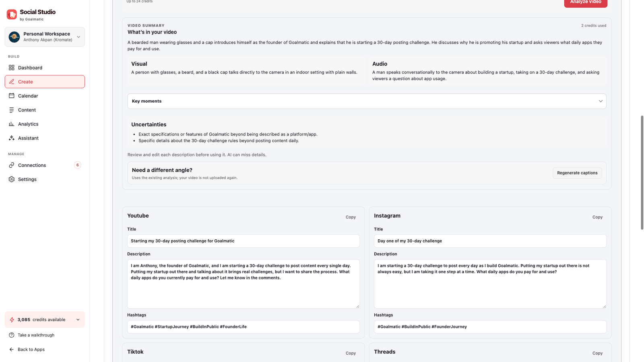
Task: Select the Calendar icon in sidebar
Action: click(11, 96)
